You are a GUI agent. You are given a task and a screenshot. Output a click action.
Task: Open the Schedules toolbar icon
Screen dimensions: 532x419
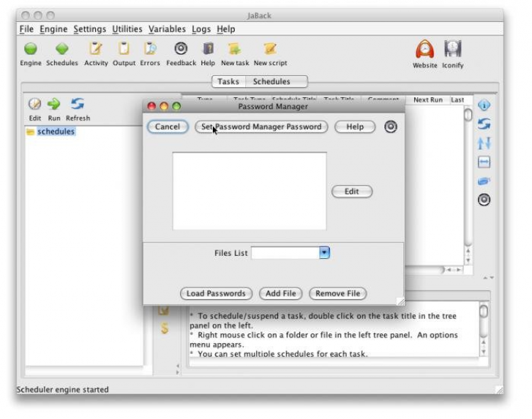click(x=62, y=49)
